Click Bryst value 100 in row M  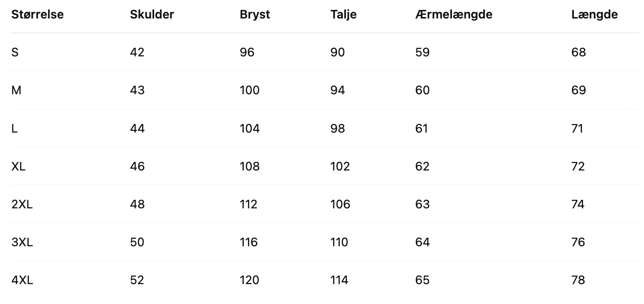[249, 90]
